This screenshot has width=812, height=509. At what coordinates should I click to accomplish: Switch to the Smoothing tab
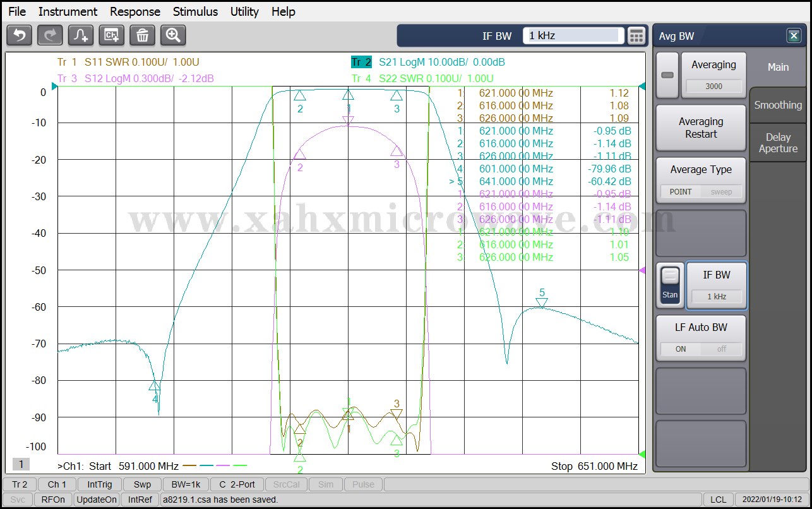tap(778, 105)
